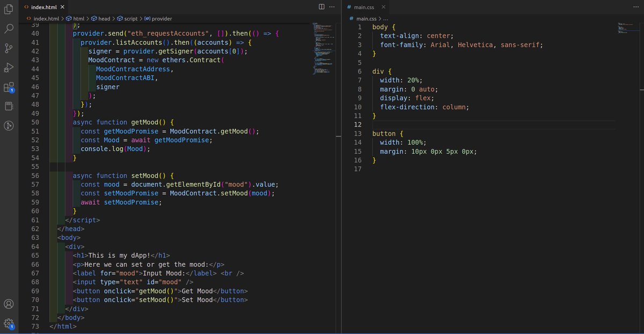Click 'text-align: center;' in main.css

point(418,36)
